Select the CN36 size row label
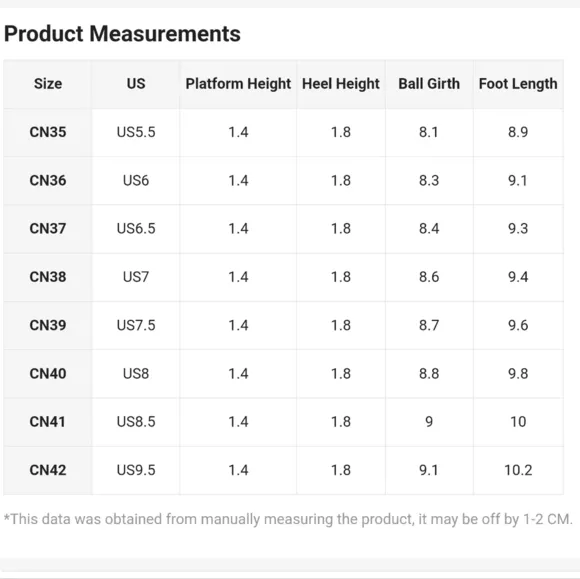The height and width of the screenshot is (579, 580). (x=48, y=181)
